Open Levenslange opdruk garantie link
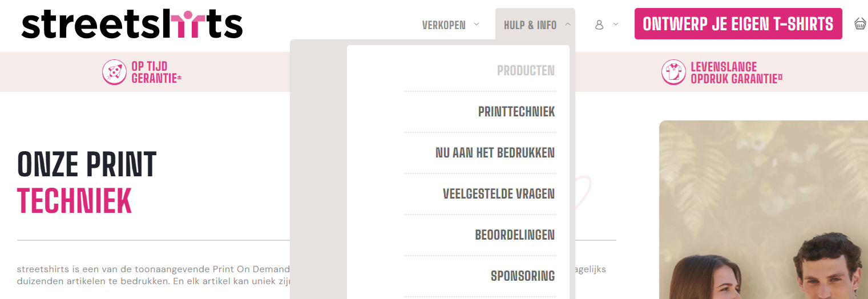Image resolution: width=868 pixels, height=299 pixels. 736,72
